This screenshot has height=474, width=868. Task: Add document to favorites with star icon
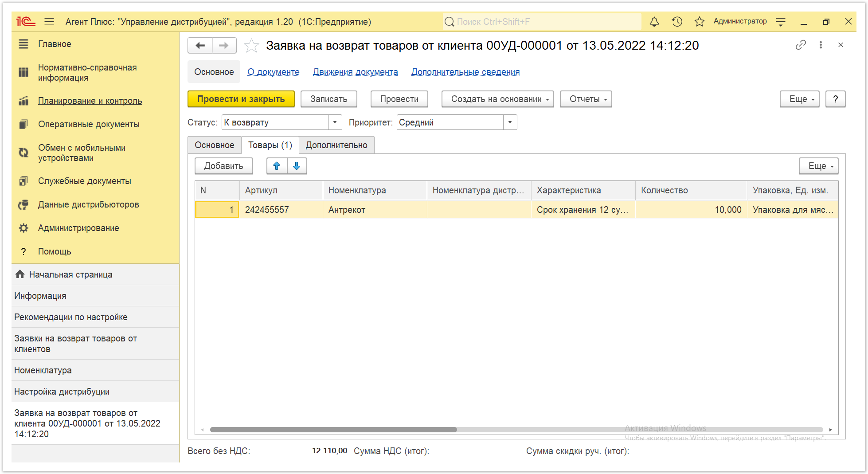[x=251, y=45]
